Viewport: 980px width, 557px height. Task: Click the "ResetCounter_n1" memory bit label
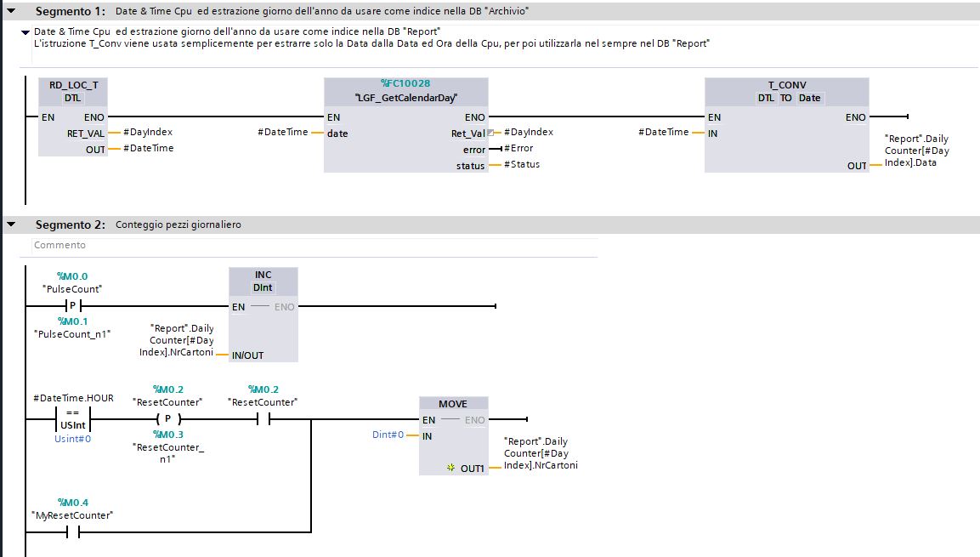[x=167, y=453]
